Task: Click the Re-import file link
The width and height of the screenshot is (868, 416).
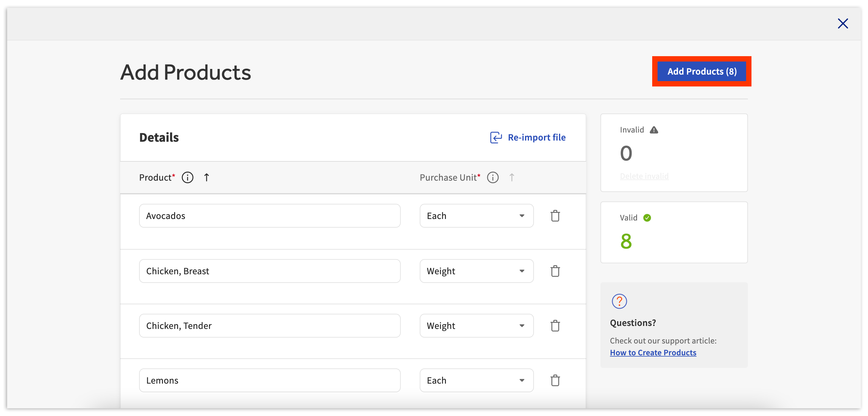Action: pyautogui.click(x=537, y=137)
